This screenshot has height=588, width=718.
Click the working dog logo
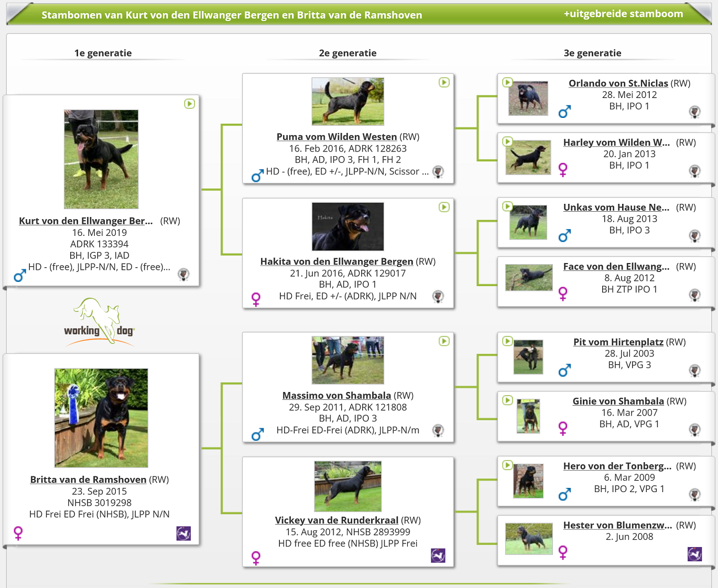pos(100,322)
